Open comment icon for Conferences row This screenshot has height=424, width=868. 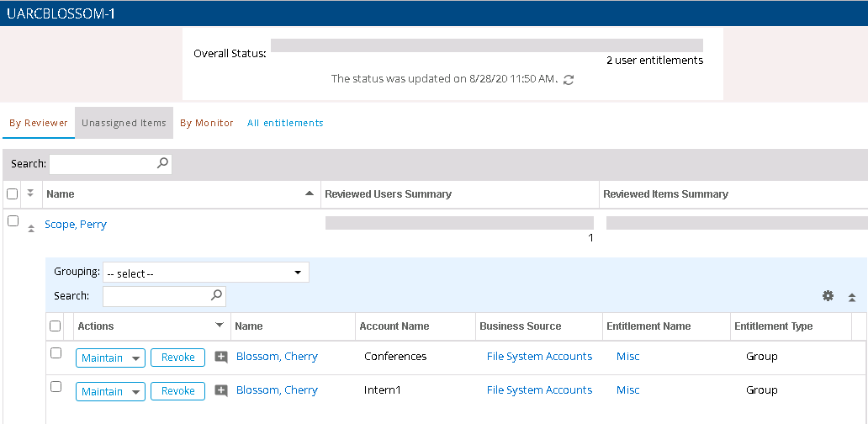pyautogui.click(x=221, y=357)
